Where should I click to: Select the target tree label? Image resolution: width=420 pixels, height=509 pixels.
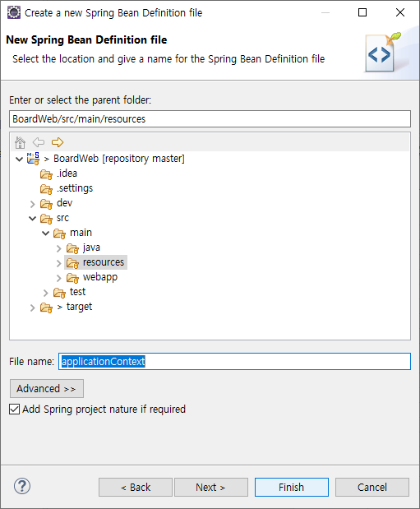pyautogui.click(x=80, y=307)
